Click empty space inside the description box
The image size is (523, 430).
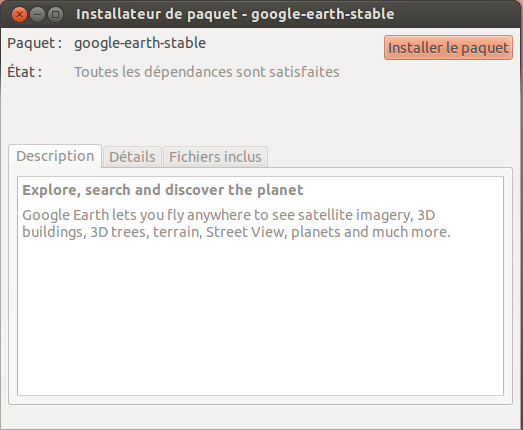[260, 317]
